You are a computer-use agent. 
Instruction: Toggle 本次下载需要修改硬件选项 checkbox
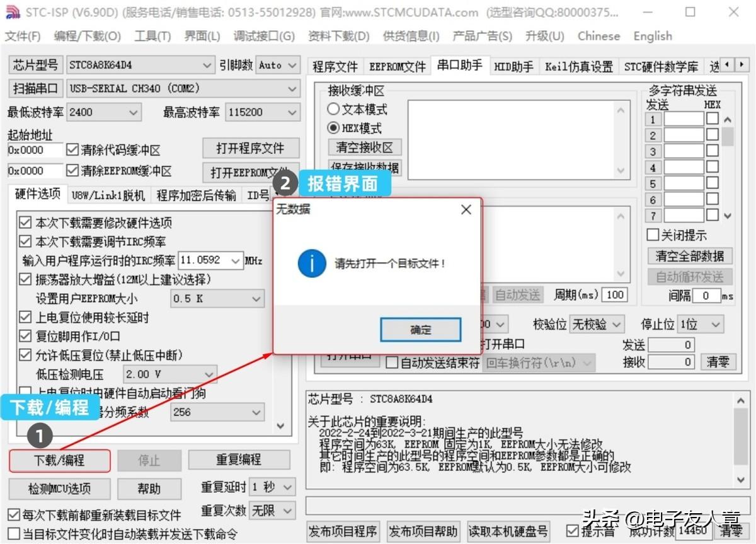click(x=25, y=223)
